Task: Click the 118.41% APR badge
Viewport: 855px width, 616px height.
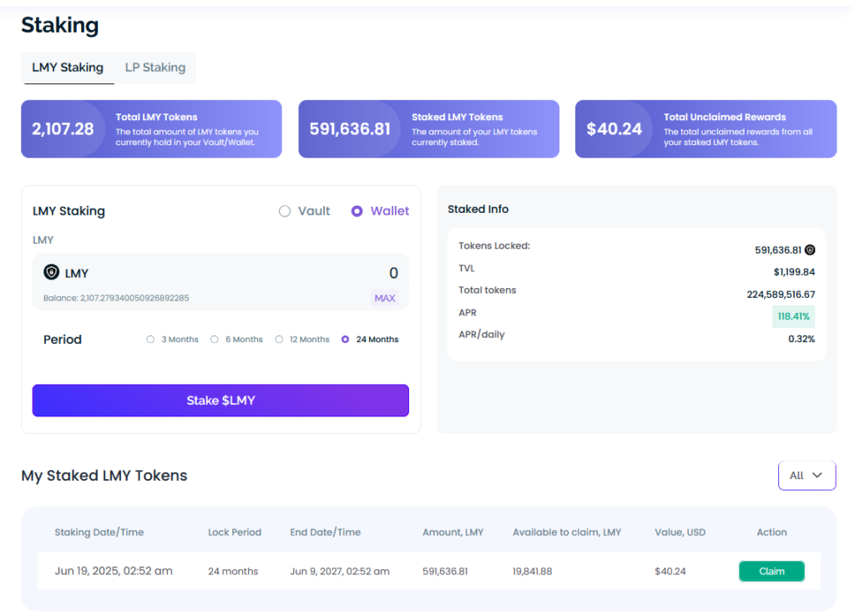Action: (793, 316)
